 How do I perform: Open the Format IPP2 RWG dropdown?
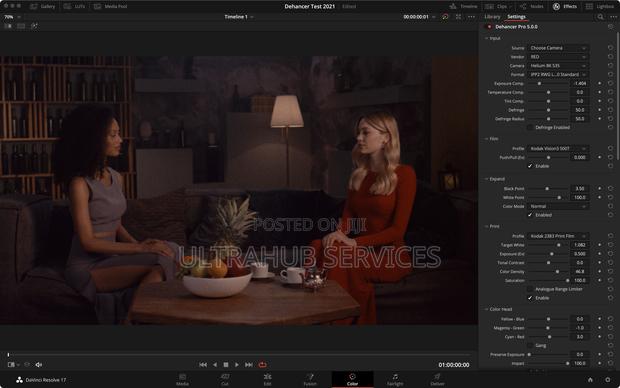(x=558, y=74)
